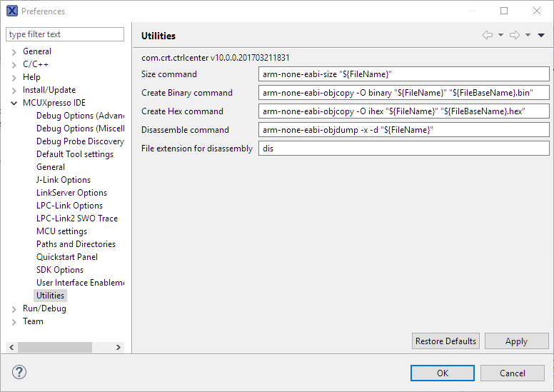This screenshot has width=554, height=392.
Task: Click the tree scrollbar left arrow
Action: (x=11, y=347)
